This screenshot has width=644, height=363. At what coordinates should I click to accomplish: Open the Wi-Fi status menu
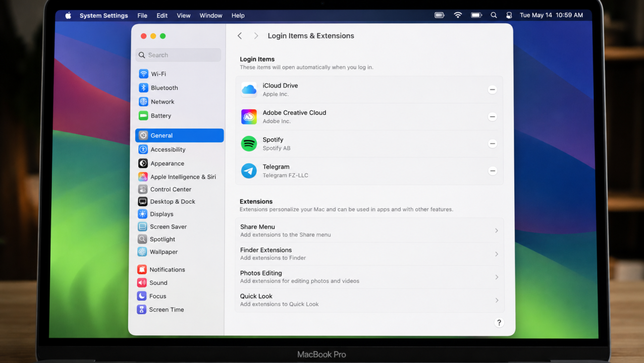click(x=458, y=15)
